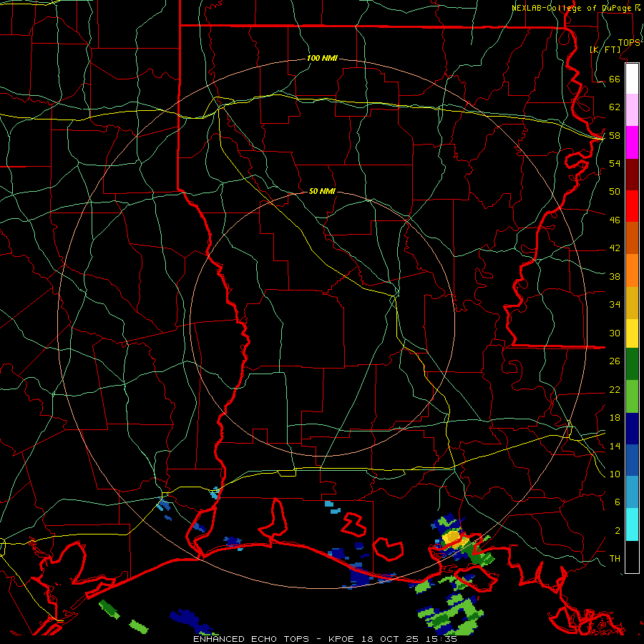Click the magenta 58 kft legend swatch

click(x=632, y=142)
